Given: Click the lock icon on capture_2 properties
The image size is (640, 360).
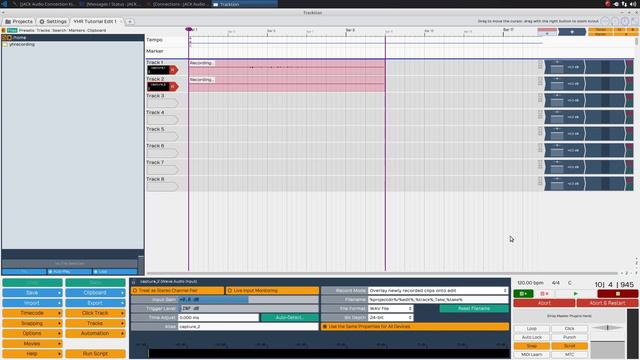Looking at the screenshot, I should click(133, 282).
